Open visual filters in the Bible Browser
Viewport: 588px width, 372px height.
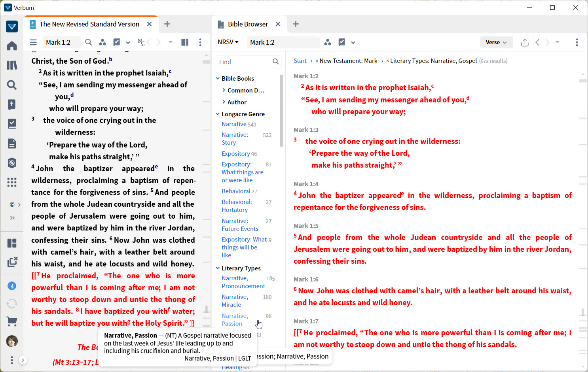point(328,42)
